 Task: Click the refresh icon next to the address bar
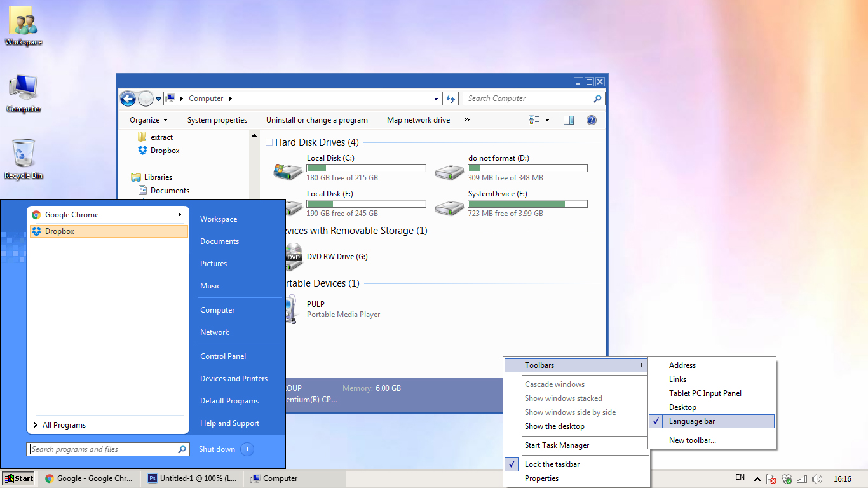[451, 98]
